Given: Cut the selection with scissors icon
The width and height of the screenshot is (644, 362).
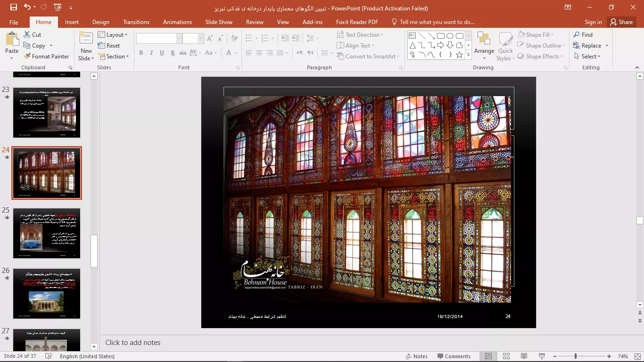Looking at the screenshot, I should tap(32, 34).
